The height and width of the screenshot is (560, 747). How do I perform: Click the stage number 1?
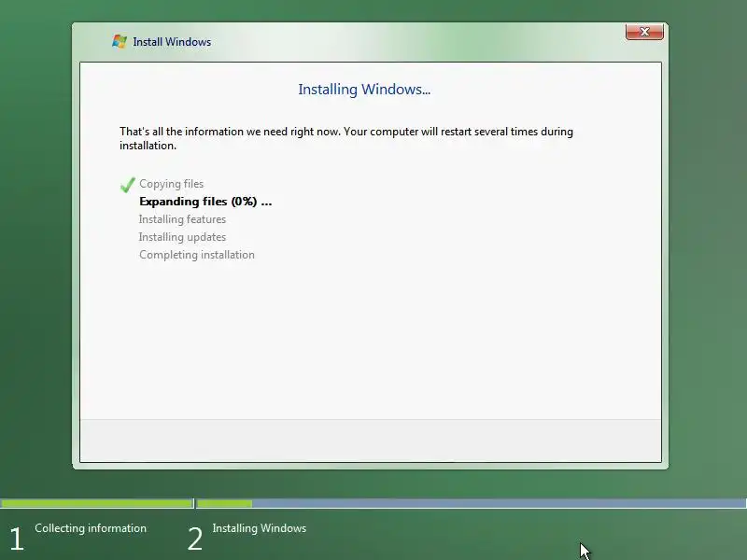pos(17,539)
